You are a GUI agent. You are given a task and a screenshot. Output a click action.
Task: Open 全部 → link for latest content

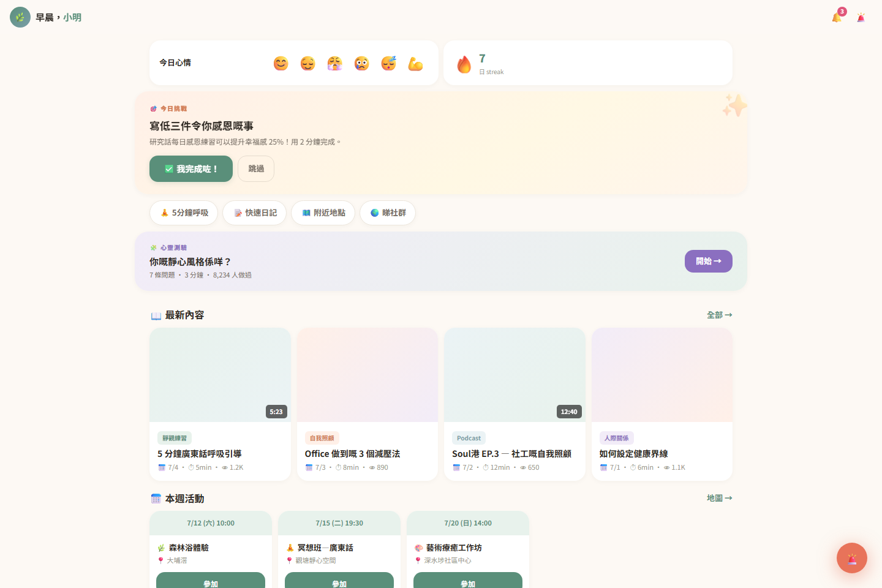point(720,315)
